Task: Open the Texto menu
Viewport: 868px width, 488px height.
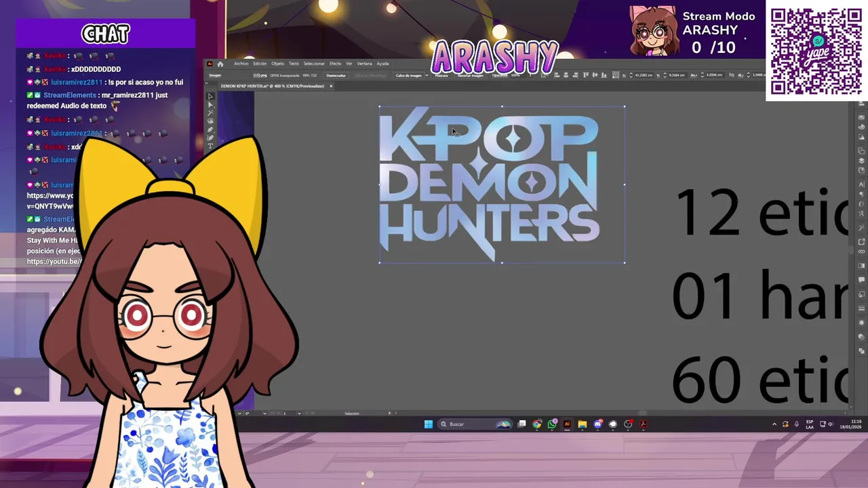Action: (294, 64)
